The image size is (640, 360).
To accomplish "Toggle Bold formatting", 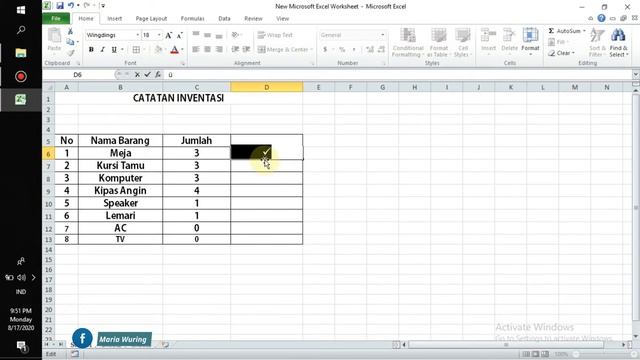I will (x=91, y=49).
